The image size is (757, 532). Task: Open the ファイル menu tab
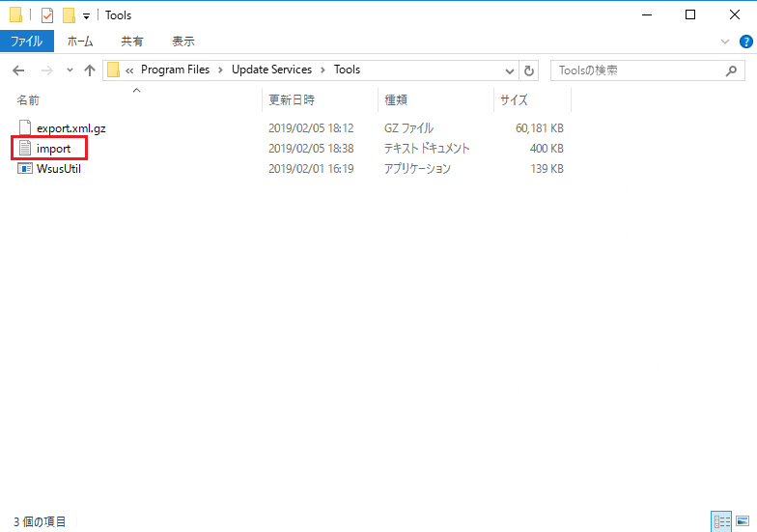pos(26,42)
